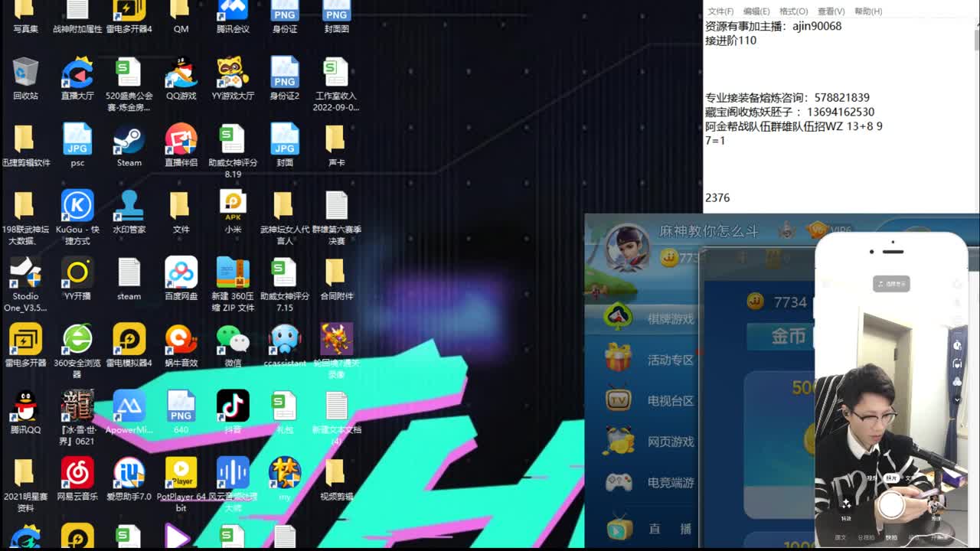Viewport: 980px width, 551px height.
Task: Open Notepad 查看(V) menu
Action: tap(831, 11)
